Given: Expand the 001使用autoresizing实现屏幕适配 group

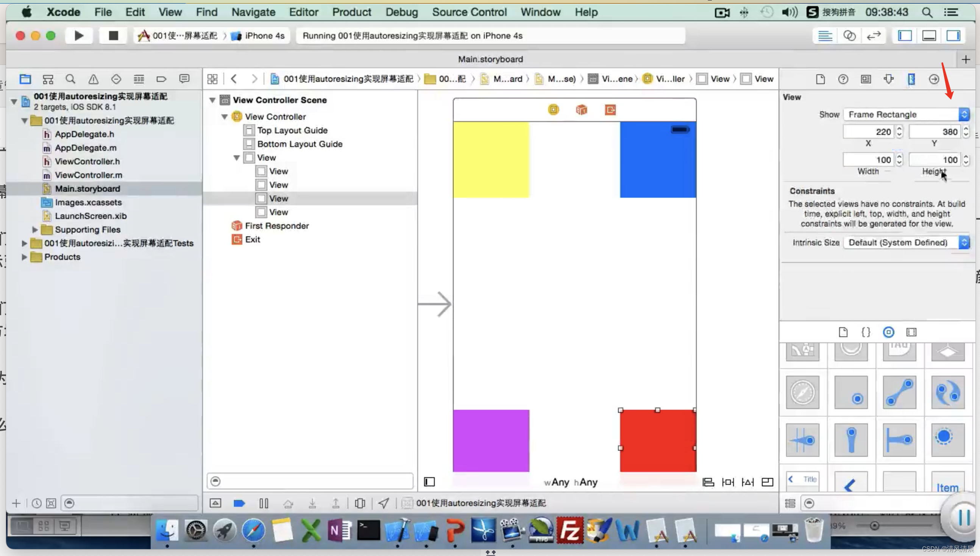Looking at the screenshot, I should 23,120.
